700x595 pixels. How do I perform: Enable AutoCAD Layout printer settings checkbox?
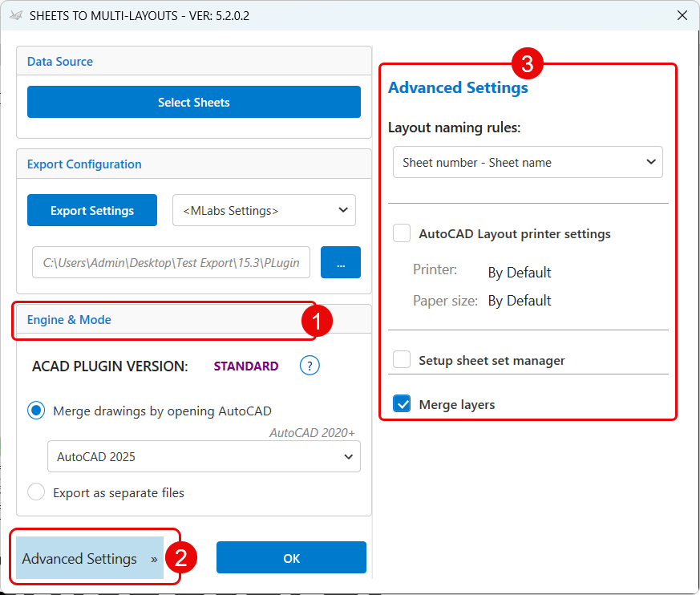click(x=402, y=234)
